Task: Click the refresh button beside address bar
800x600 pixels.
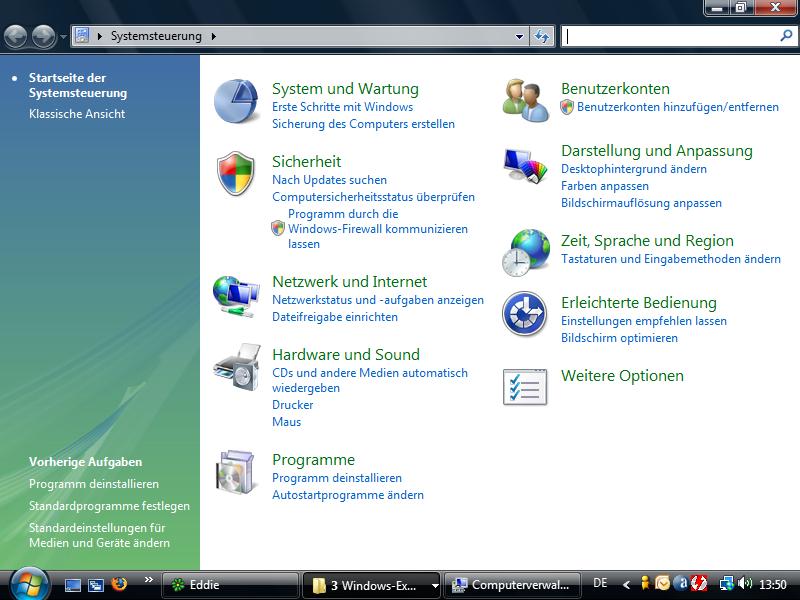Action: (542, 36)
